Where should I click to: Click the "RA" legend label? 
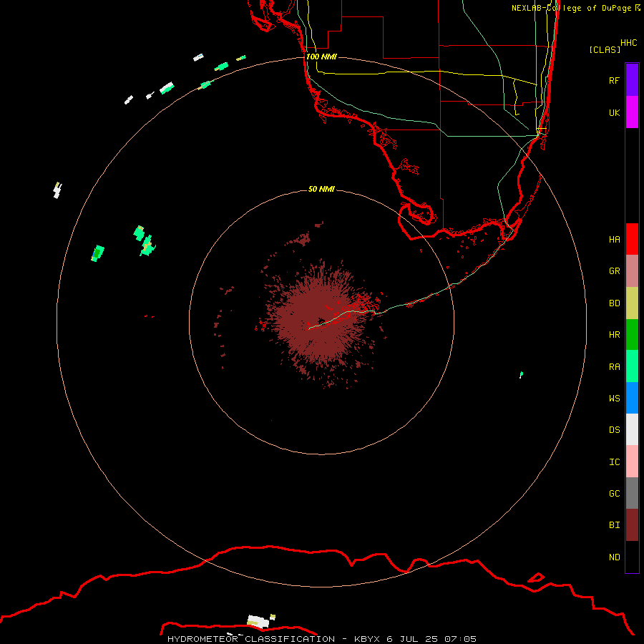tap(614, 366)
